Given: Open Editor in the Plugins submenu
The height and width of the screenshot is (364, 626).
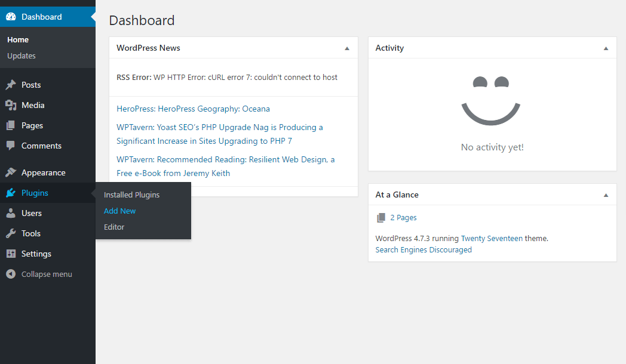Looking at the screenshot, I should (x=114, y=227).
